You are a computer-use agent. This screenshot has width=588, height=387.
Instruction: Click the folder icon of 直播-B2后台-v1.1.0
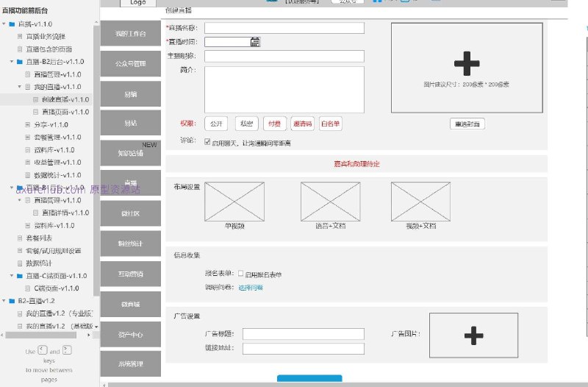tap(20, 62)
